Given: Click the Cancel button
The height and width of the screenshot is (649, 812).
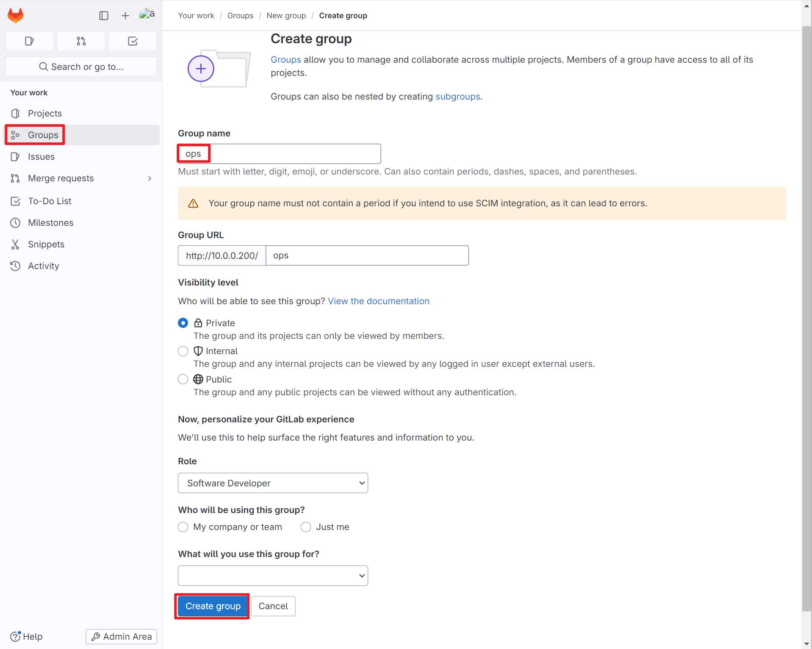Looking at the screenshot, I should (273, 606).
